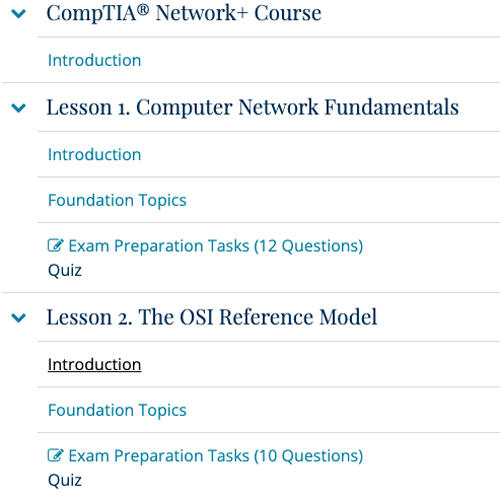Click the registered trademark symbol after CompTIA
Viewport: 500px width, 500px height.
(x=143, y=10)
